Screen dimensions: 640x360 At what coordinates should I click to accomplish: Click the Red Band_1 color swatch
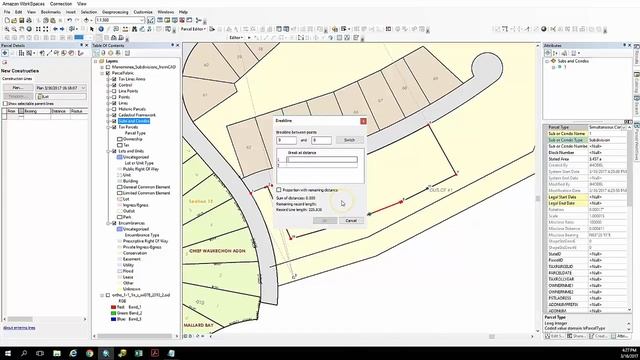(x=113, y=307)
